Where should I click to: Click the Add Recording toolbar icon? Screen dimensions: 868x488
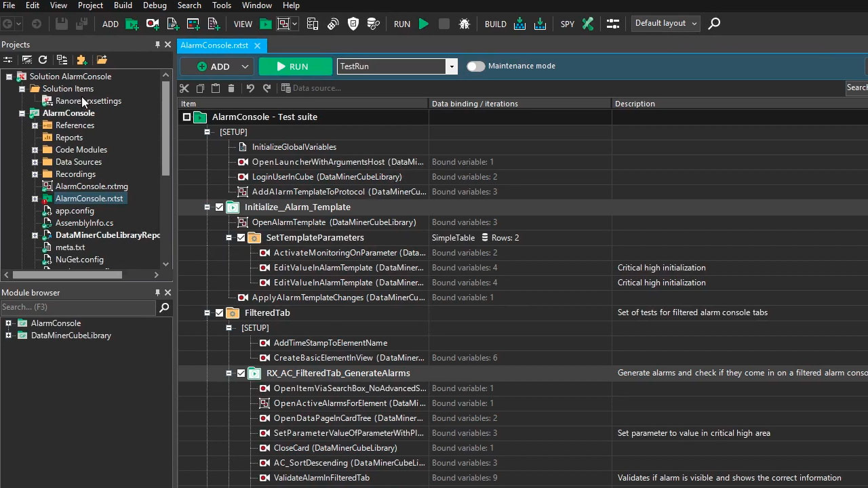click(153, 24)
